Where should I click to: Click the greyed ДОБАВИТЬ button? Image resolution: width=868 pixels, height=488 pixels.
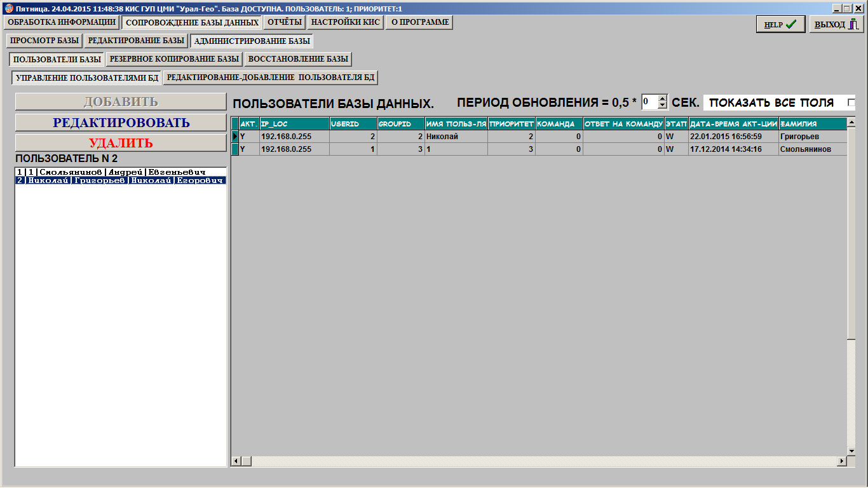(x=121, y=102)
